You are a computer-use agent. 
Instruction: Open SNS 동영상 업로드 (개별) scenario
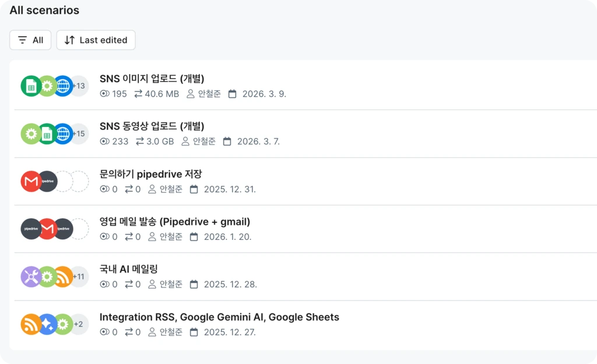point(152,126)
